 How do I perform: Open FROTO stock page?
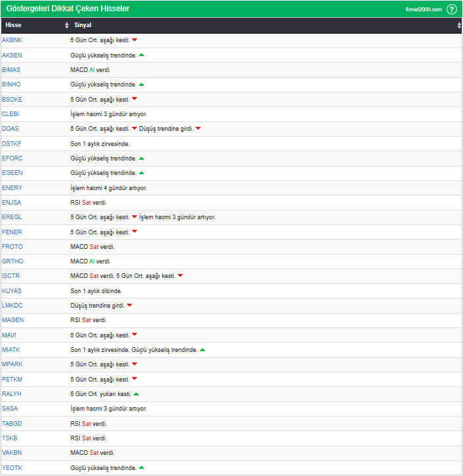[x=12, y=246]
